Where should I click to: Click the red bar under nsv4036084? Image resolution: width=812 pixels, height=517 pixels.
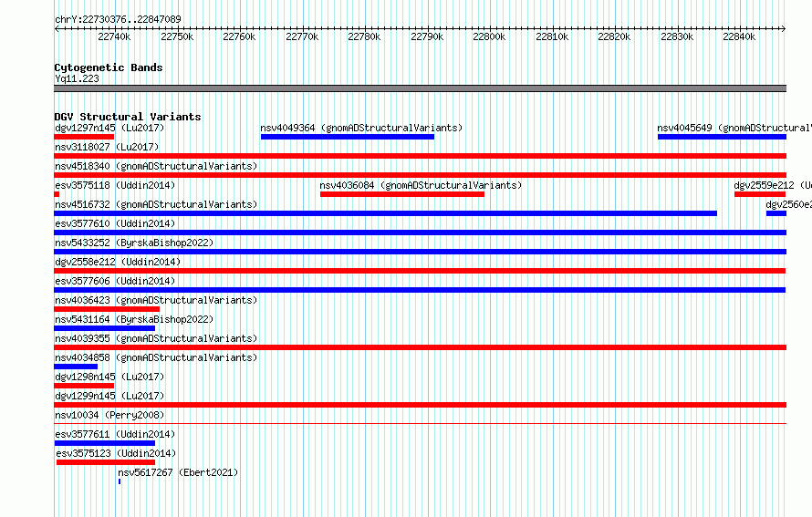point(402,194)
